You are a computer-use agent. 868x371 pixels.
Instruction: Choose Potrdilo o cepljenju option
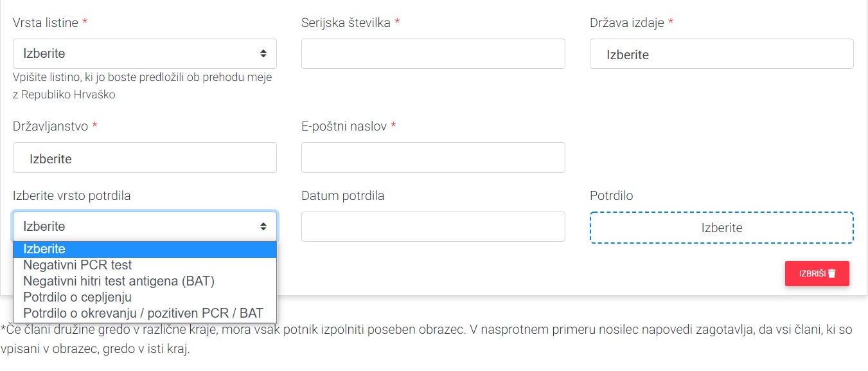pos(77,297)
